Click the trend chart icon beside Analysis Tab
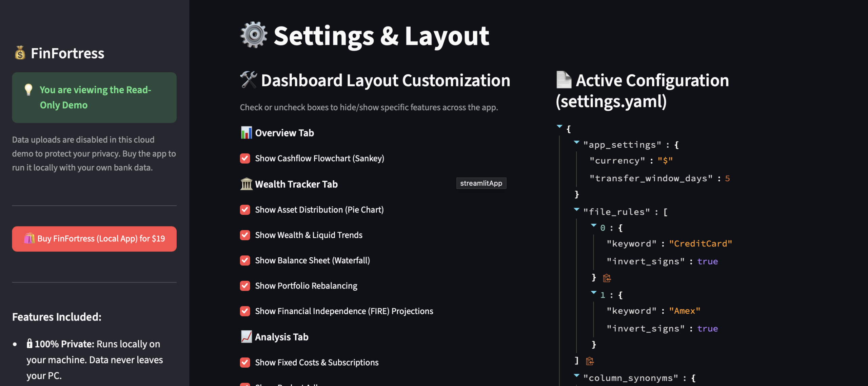 [246, 337]
